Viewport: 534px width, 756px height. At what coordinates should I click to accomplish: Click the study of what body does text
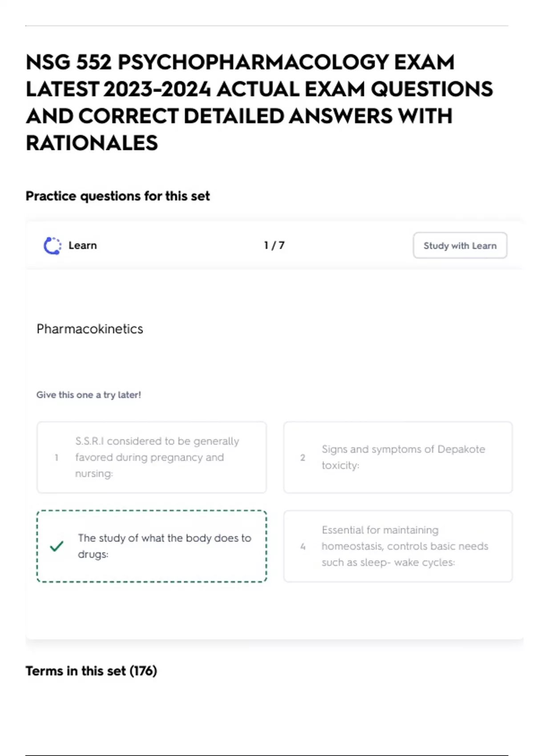[x=165, y=546]
